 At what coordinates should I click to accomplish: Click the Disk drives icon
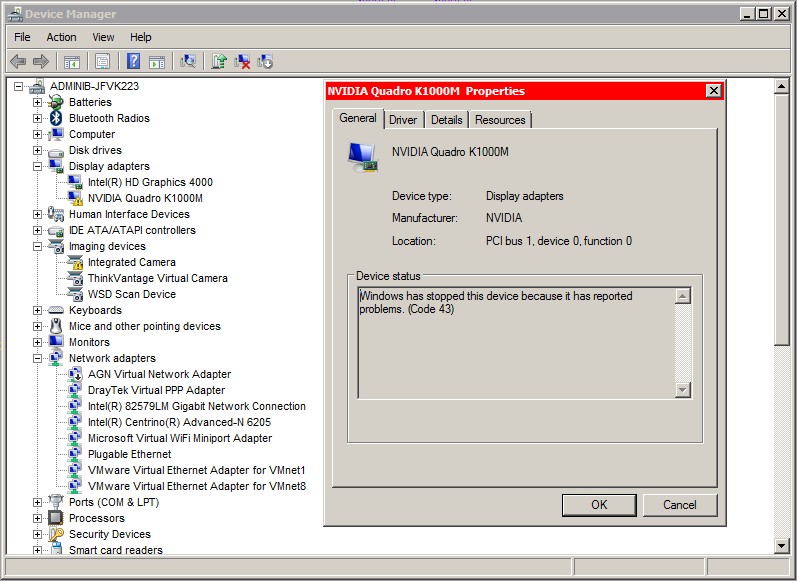coord(55,151)
